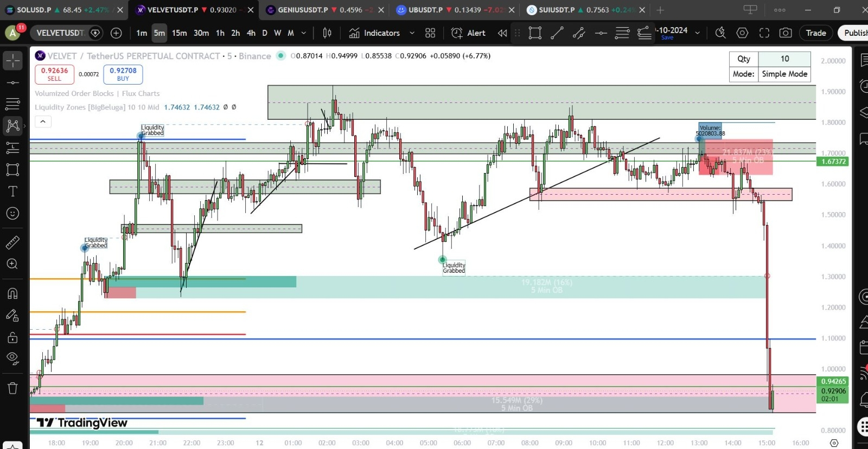
Task: Open the apps grid icon in right sidebar
Action: 864,426
